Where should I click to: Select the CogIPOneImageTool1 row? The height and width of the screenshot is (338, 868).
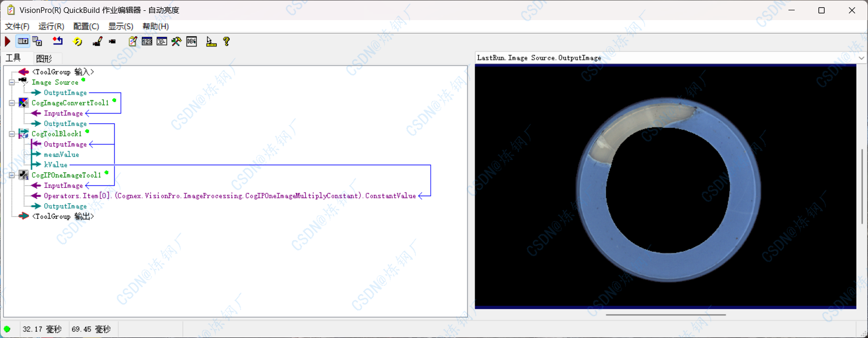click(67, 175)
